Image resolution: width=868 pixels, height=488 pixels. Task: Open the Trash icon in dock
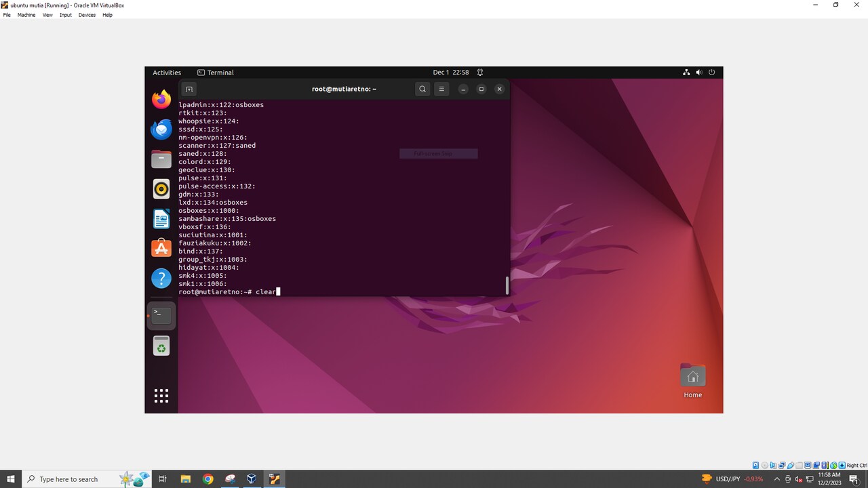[161, 346]
